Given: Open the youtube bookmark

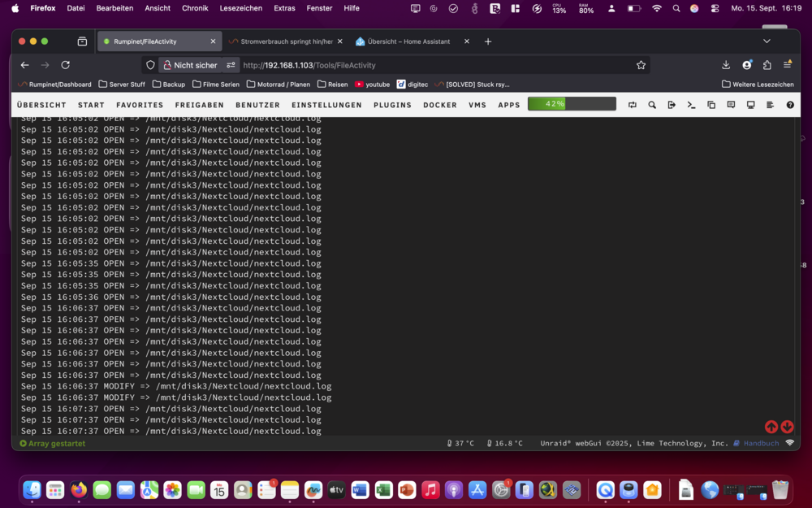Looking at the screenshot, I should pos(373,84).
